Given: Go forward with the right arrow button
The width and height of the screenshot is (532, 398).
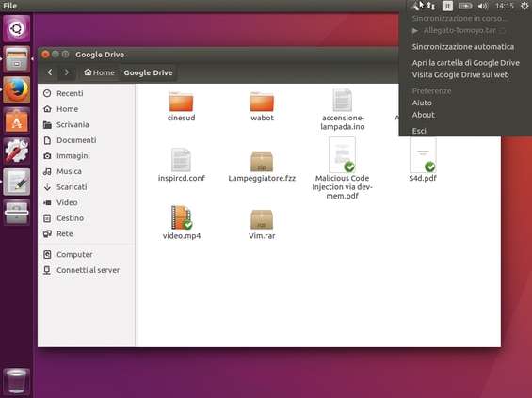Looking at the screenshot, I should coord(67,72).
